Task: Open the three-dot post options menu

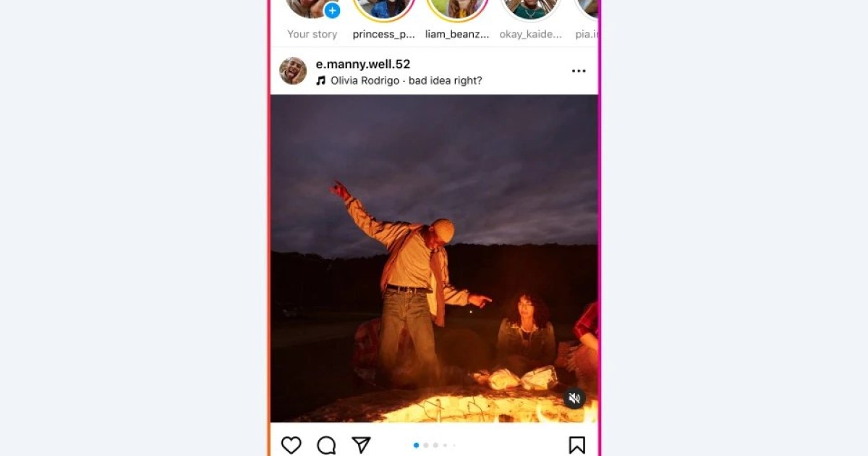Action: [579, 71]
